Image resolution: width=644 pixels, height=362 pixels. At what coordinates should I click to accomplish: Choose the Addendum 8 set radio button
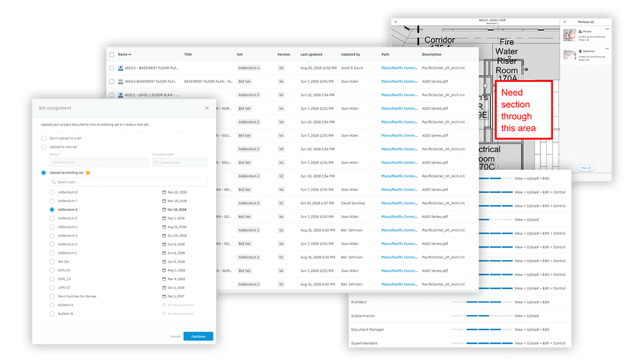click(x=52, y=192)
